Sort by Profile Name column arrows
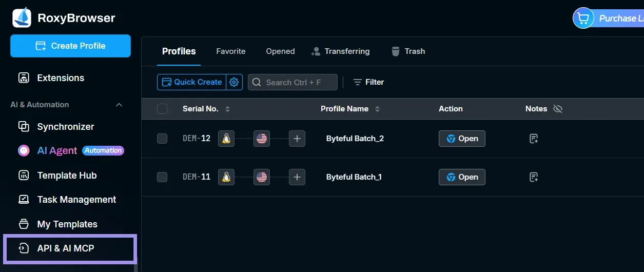 tap(378, 109)
